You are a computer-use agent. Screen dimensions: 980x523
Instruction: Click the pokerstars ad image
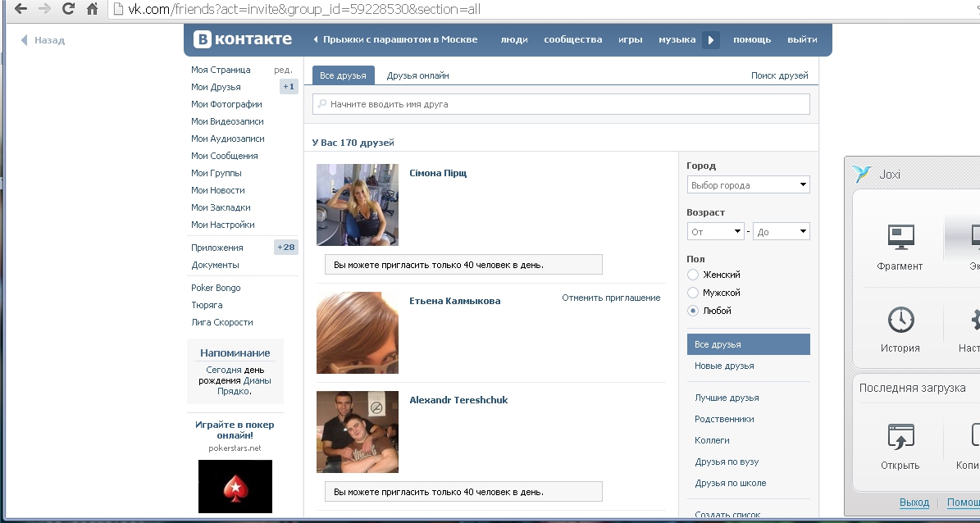[235, 486]
